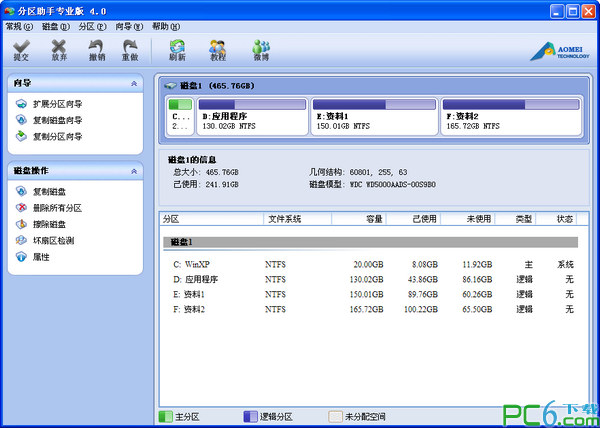The width and height of the screenshot is (600, 428).
Task: Click the 100.22GB used cell
Action: coord(421,309)
